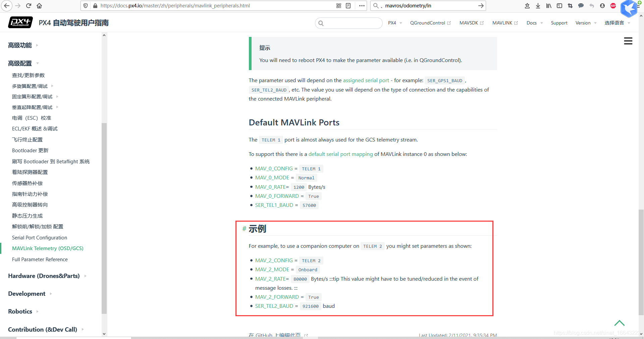Toggle the browser sidebar panel
The height and width of the screenshot is (339, 644).
(x=559, y=6)
